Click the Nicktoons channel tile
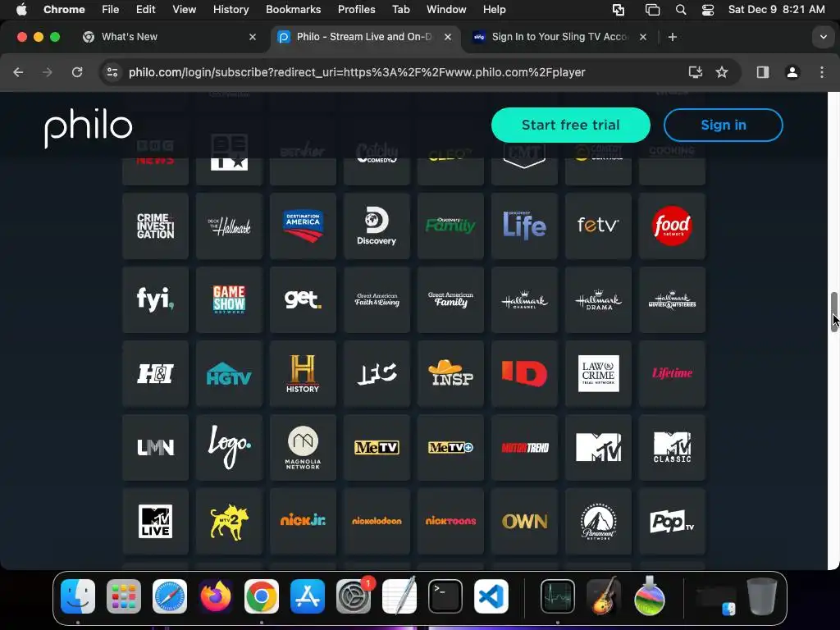 [x=450, y=522]
